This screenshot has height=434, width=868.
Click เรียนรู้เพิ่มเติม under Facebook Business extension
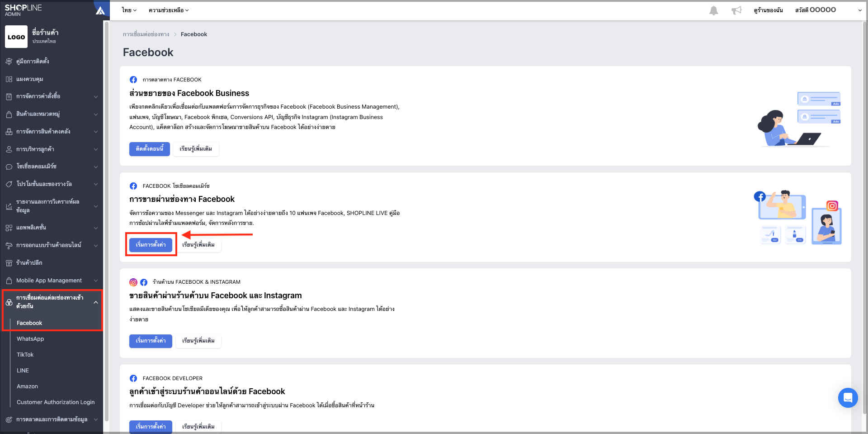click(196, 149)
